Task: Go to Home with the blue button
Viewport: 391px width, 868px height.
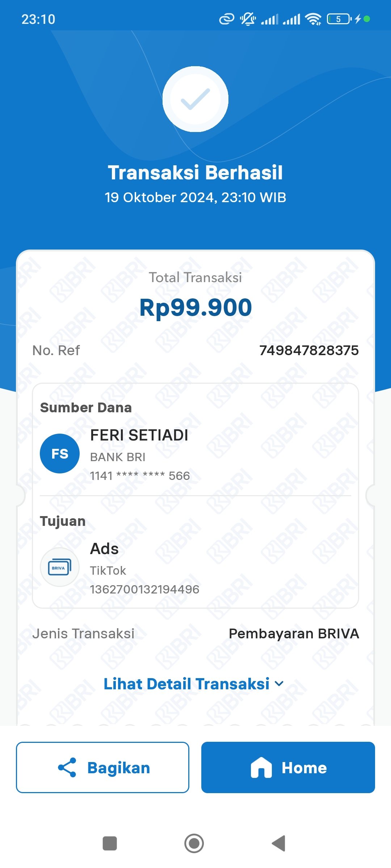Action: 288,767
